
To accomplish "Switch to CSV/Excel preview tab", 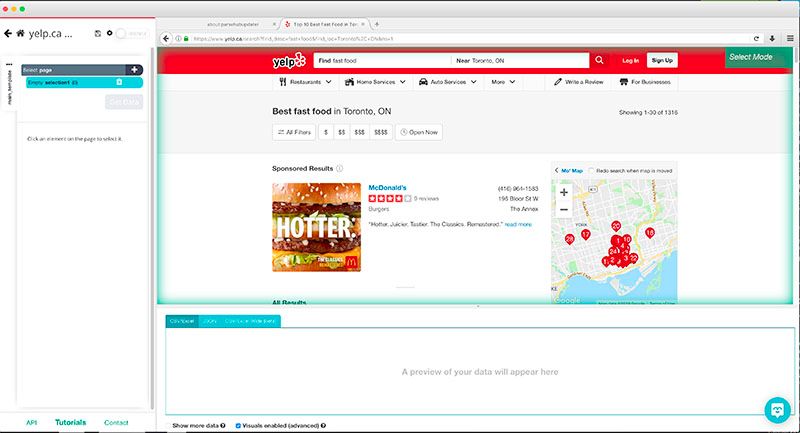I will 182,321.
